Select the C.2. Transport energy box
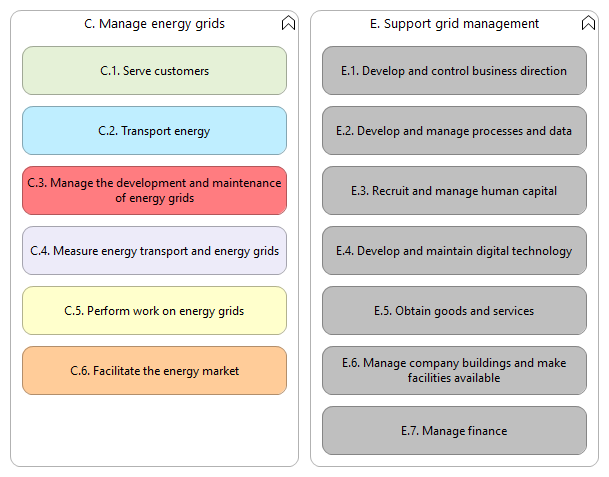The image size is (609, 477). click(x=155, y=131)
